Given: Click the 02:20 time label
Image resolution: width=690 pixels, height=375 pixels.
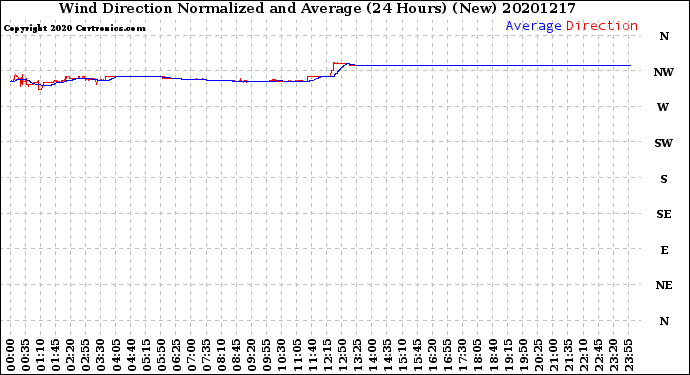Looking at the screenshot, I should tap(71, 355).
